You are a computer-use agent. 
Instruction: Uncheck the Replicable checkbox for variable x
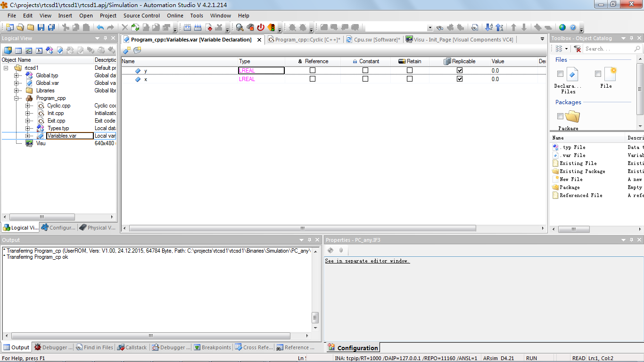[460, 79]
